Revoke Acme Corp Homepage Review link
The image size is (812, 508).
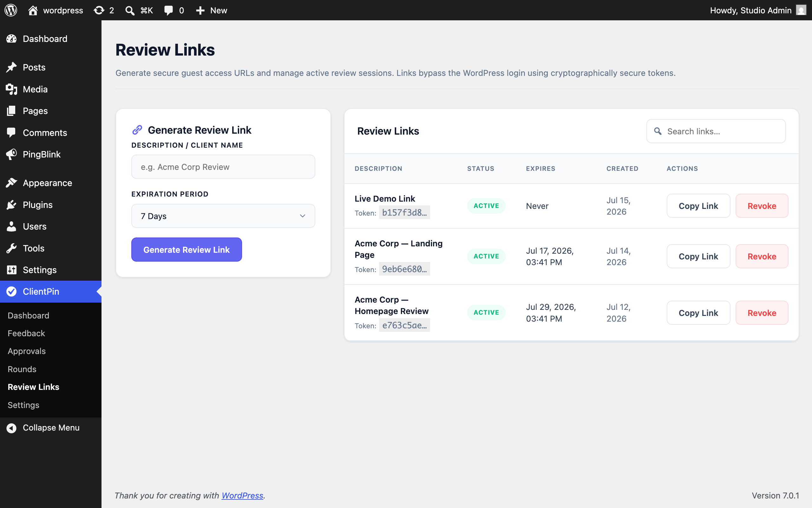click(x=762, y=312)
